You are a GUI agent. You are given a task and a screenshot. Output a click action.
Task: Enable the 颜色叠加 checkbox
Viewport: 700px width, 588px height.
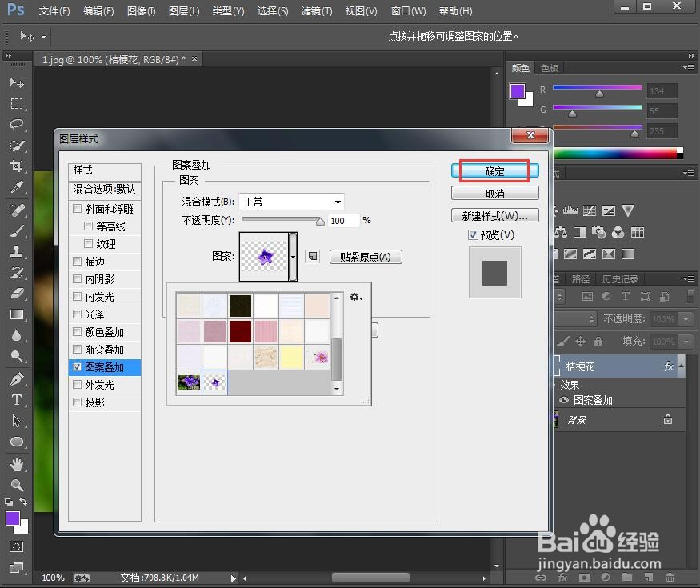pos(78,332)
